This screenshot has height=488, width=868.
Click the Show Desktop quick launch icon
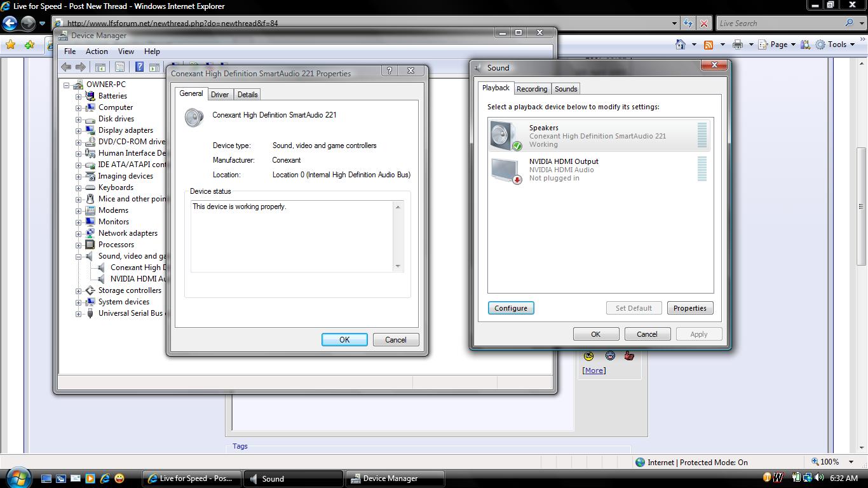(46, 478)
